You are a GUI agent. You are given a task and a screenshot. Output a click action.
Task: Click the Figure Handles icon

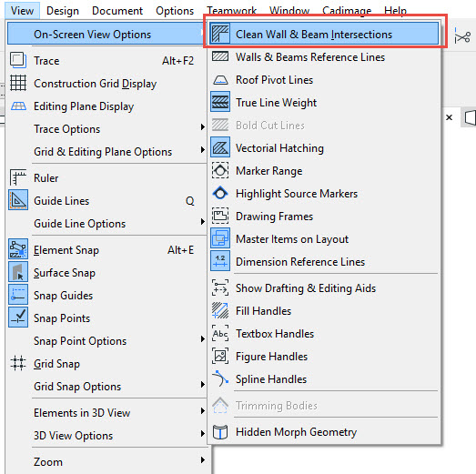[220, 357]
